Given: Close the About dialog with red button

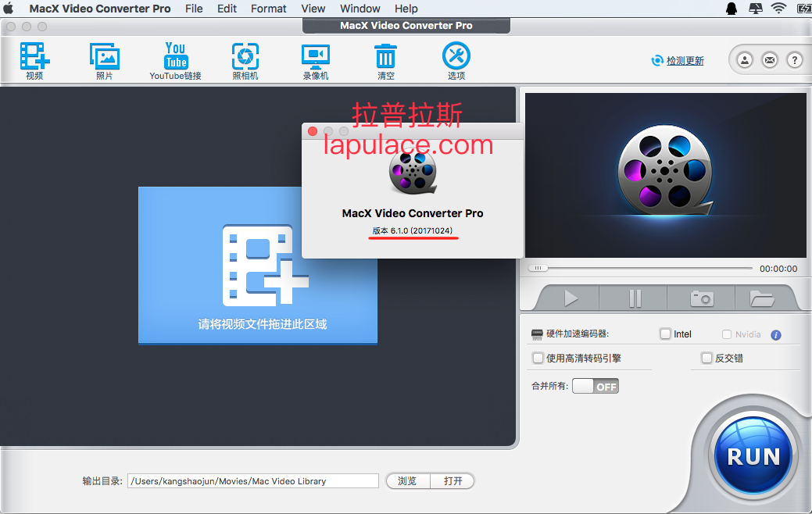Looking at the screenshot, I should [313, 131].
